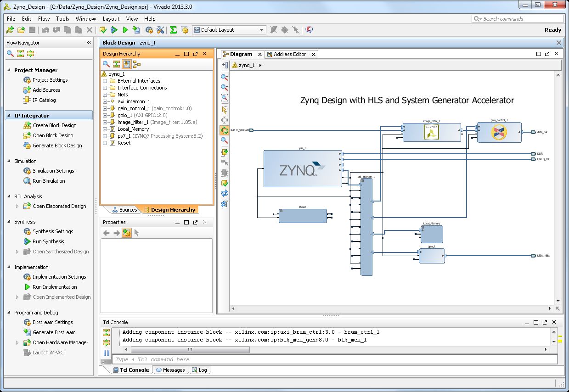
Task: Switch to the Address Editor tab
Action: pos(289,54)
